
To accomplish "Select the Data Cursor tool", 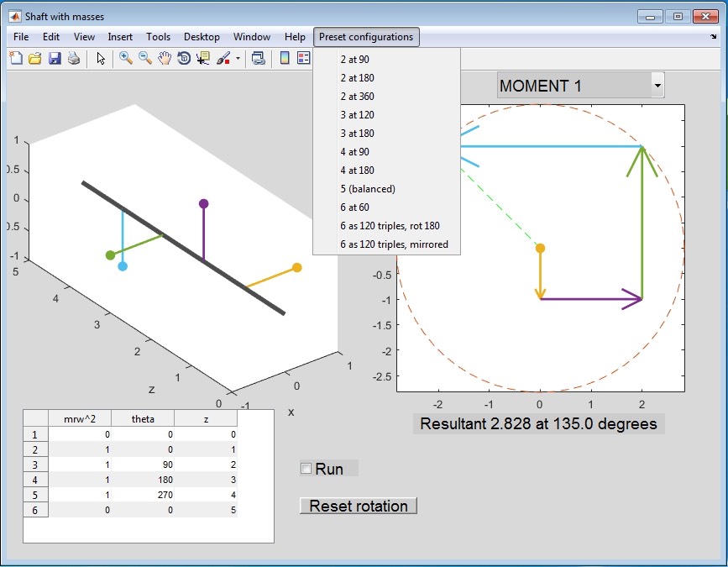I will pos(203,58).
